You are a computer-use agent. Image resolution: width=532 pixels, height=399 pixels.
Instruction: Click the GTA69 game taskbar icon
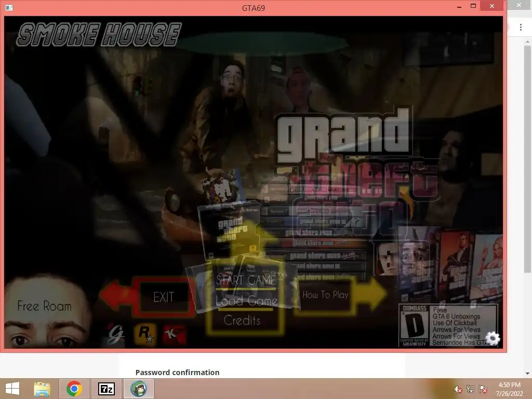tap(138, 389)
